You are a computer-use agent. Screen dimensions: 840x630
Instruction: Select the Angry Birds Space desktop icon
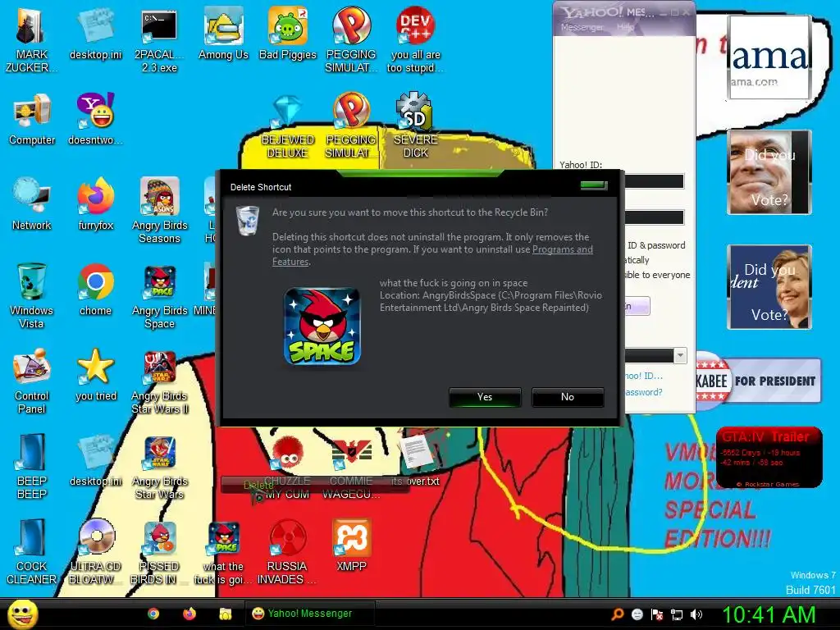click(160, 296)
